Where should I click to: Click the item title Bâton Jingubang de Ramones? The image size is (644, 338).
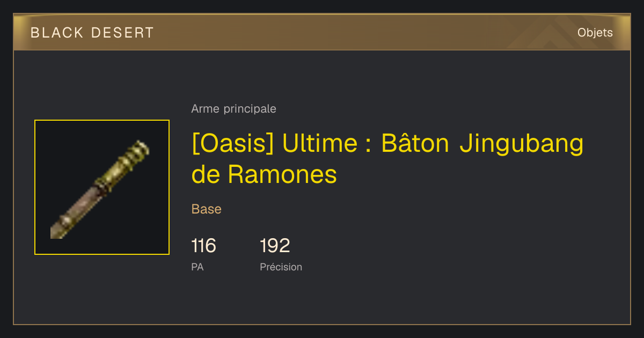387,159
